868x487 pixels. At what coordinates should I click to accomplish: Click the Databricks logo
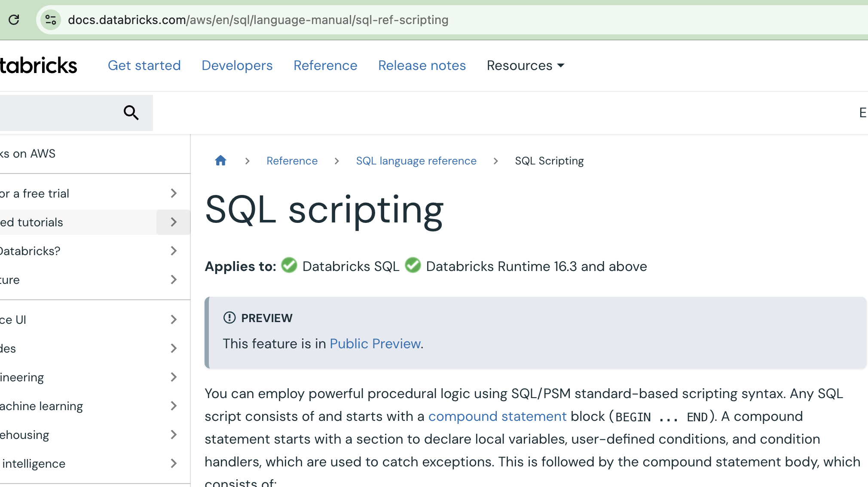point(38,65)
